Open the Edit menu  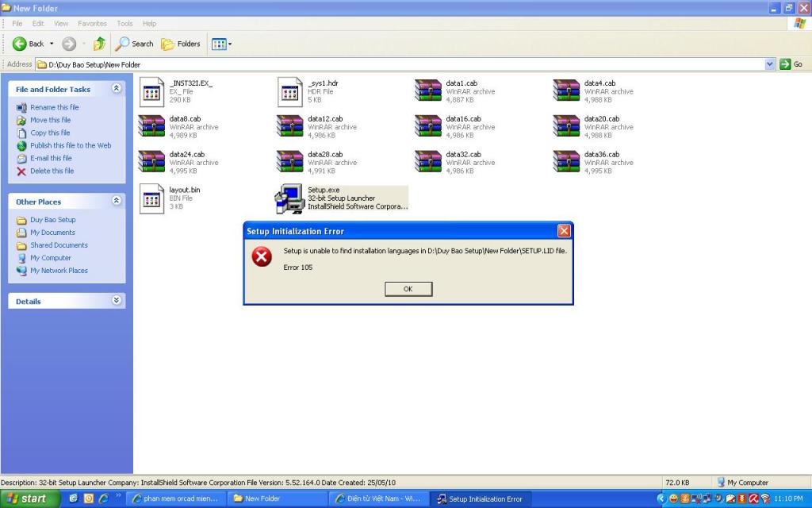(38, 23)
